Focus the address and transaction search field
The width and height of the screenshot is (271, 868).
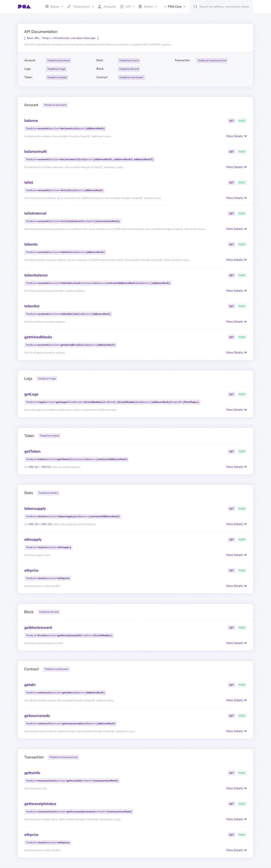224,6
